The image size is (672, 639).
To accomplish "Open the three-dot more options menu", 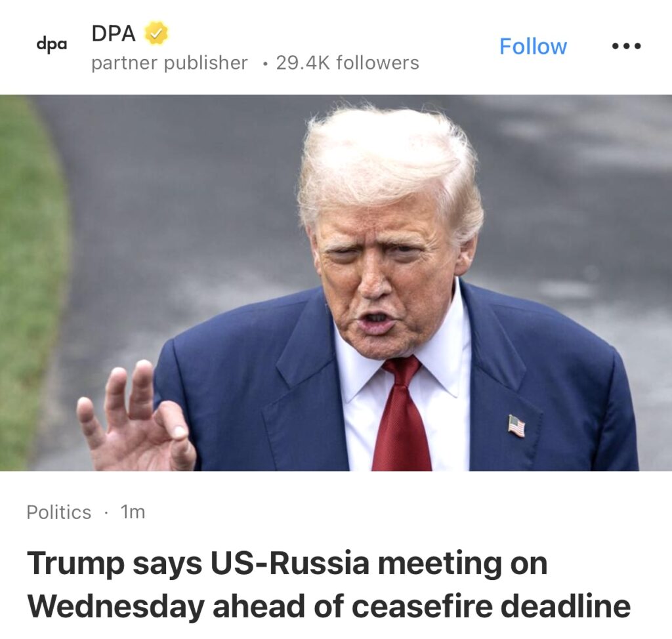I will 626,46.
